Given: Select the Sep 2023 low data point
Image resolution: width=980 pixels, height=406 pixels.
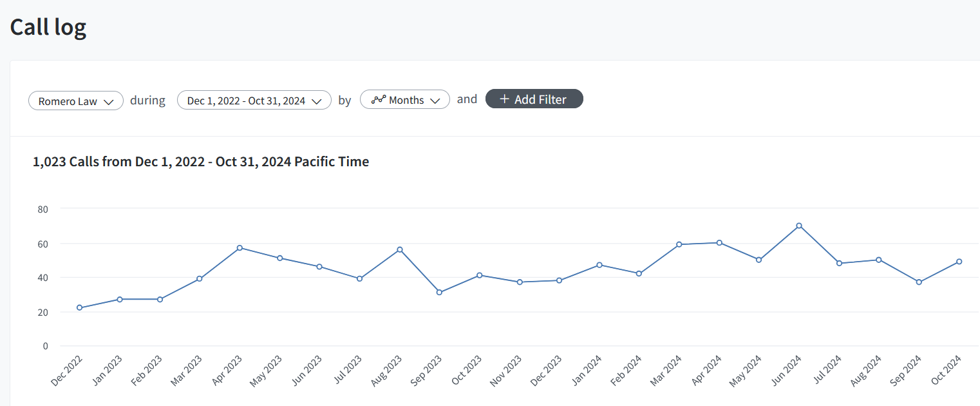Looking at the screenshot, I should tap(439, 293).
